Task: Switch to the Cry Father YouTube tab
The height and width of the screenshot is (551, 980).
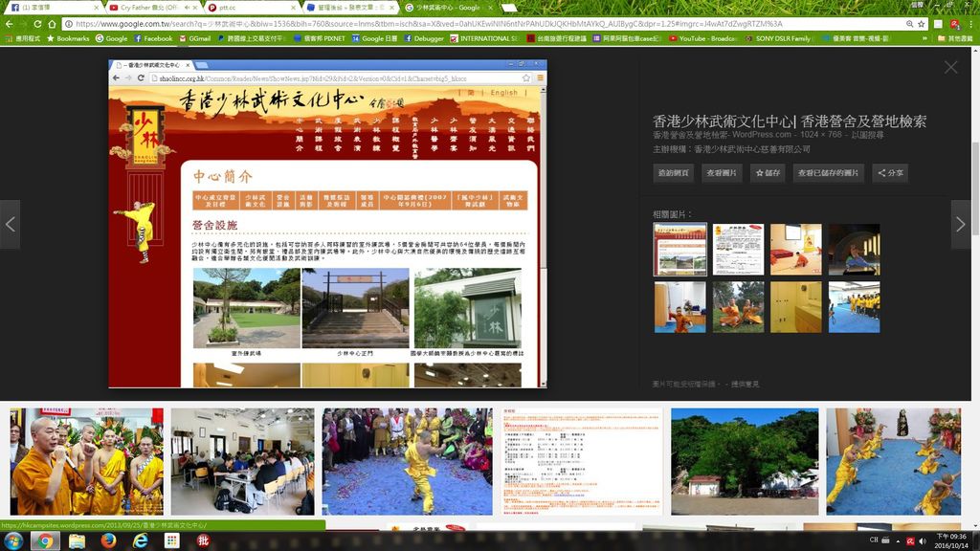Action: pyautogui.click(x=152, y=8)
